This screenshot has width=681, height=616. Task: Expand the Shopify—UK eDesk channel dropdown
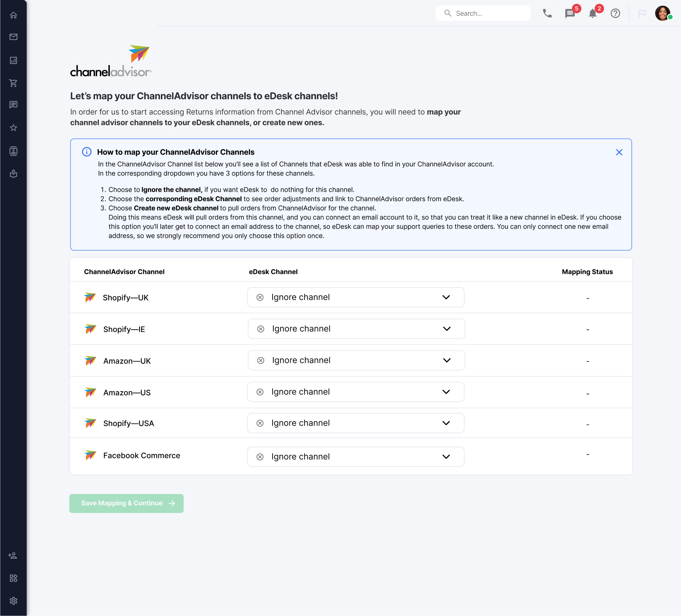tap(356, 297)
